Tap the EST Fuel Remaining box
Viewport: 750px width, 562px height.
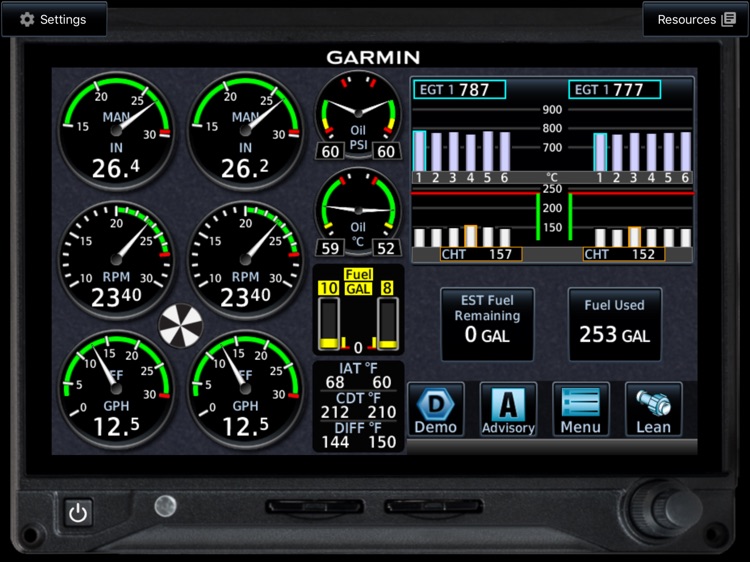[x=487, y=324]
